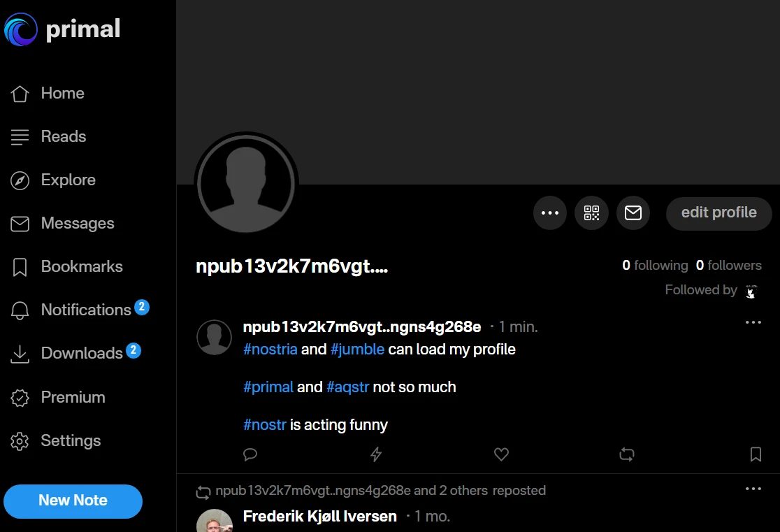Click the Primal logo icon

click(x=21, y=30)
